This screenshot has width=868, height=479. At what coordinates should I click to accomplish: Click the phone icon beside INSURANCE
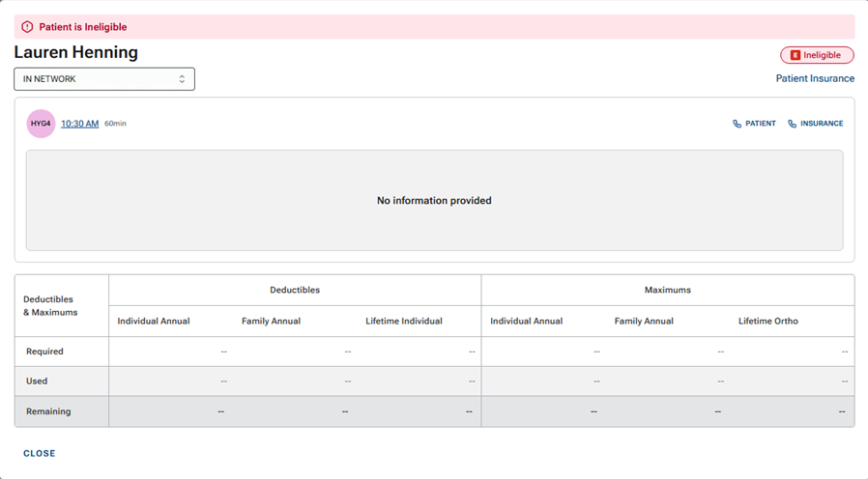793,124
